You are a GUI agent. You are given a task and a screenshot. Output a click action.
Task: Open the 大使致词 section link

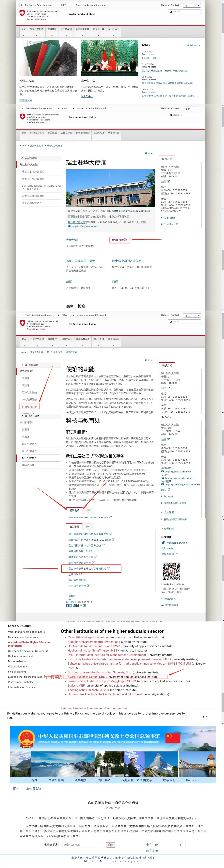pos(72,240)
